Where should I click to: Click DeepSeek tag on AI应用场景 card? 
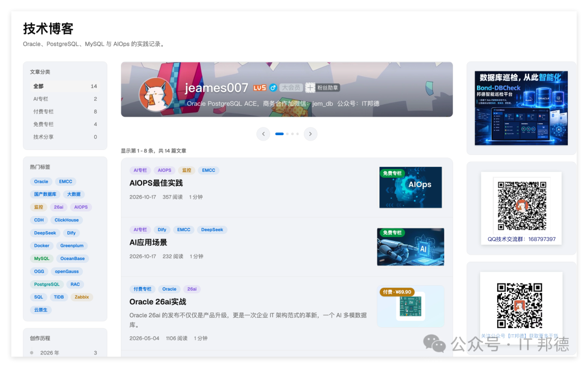click(212, 230)
